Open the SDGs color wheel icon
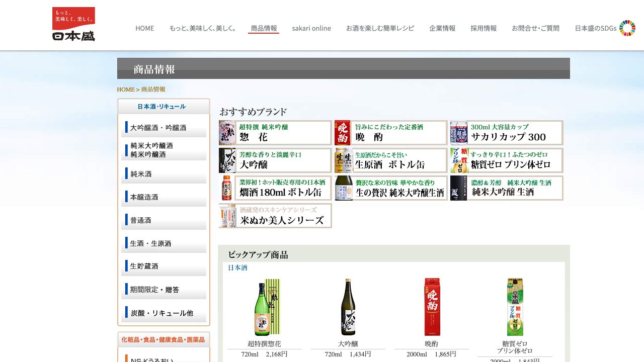Screen dimensions: 644x362 coord(627,28)
